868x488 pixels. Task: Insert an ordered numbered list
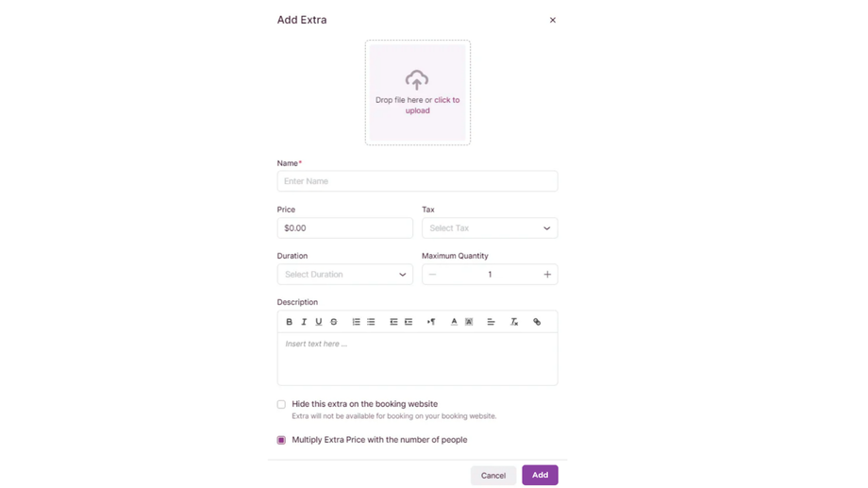click(357, 322)
